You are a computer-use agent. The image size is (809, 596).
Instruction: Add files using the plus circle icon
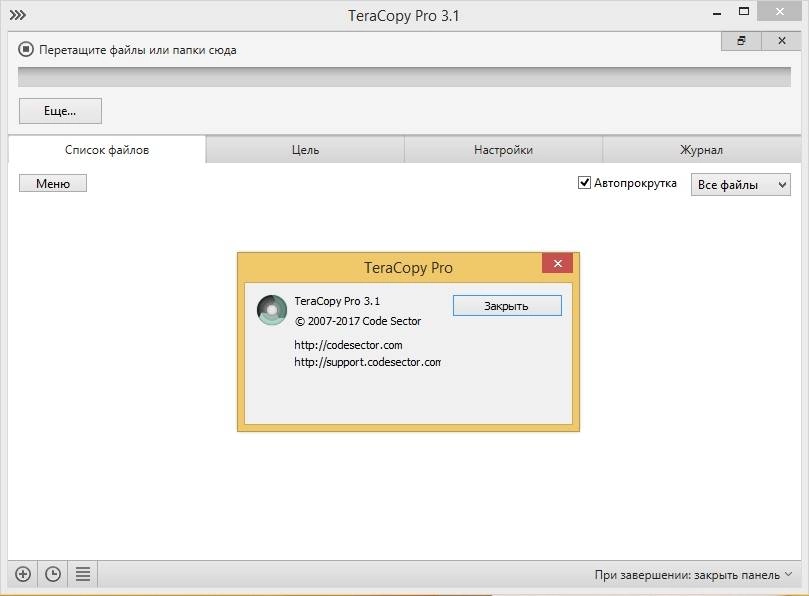point(23,574)
